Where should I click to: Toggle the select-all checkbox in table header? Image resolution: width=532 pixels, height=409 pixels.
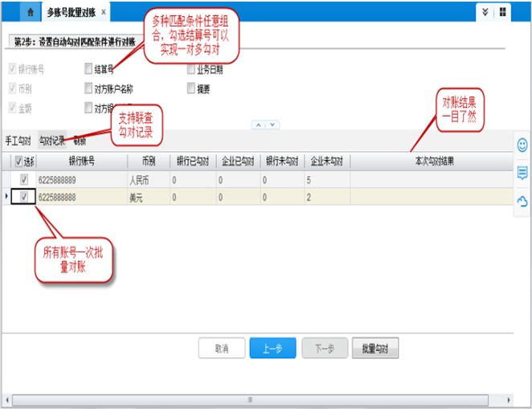click(x=19, y=162)
